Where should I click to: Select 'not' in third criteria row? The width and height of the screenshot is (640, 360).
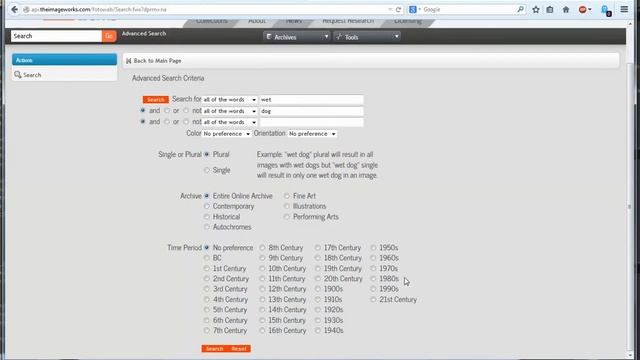pos(186,122)
